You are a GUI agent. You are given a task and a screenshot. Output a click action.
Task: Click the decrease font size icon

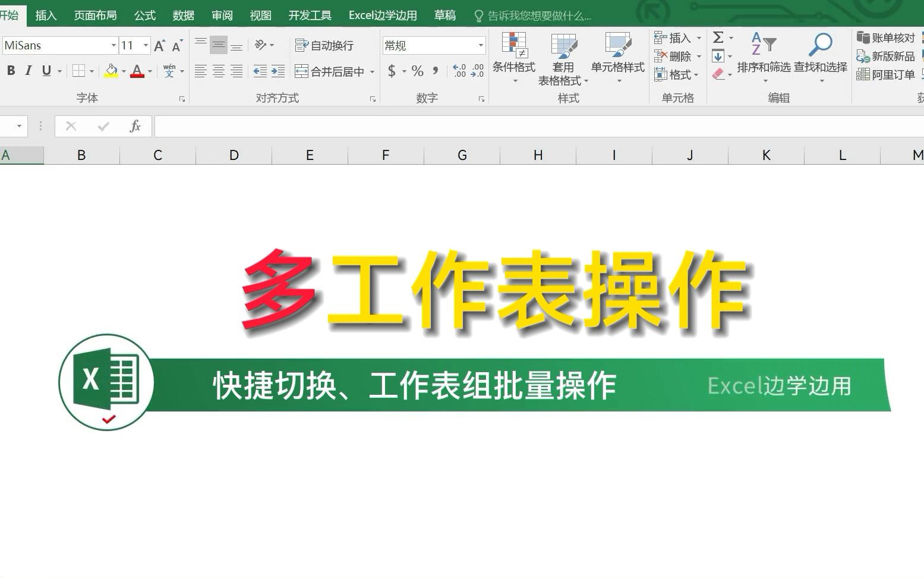point(177,45)
